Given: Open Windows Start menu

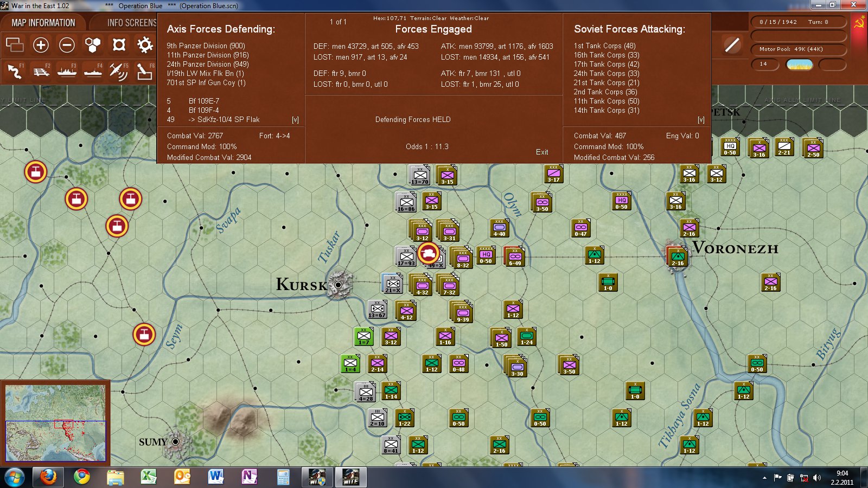Looking at the screenshot, I should click(x=14, y=477).
